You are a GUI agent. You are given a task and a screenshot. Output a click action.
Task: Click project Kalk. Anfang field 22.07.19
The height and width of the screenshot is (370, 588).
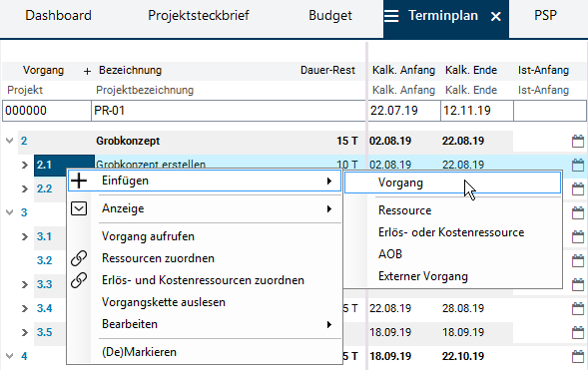coord(404,111)
